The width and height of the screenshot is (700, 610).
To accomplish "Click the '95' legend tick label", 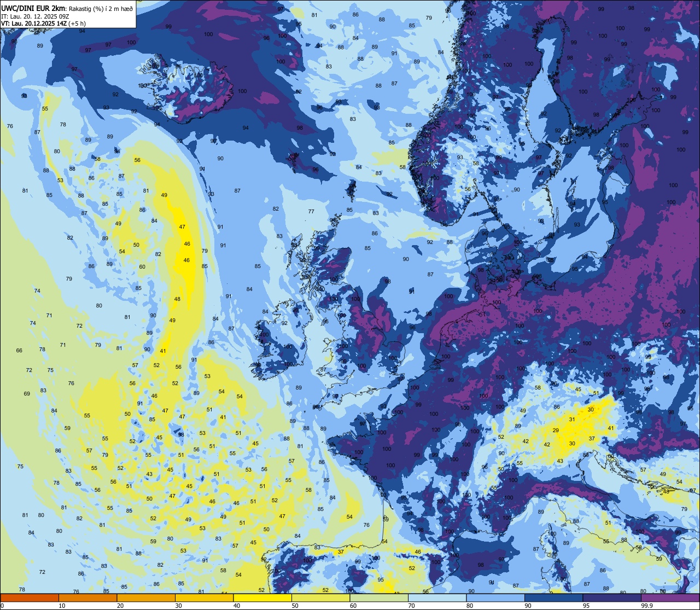I will pos(586,606).
